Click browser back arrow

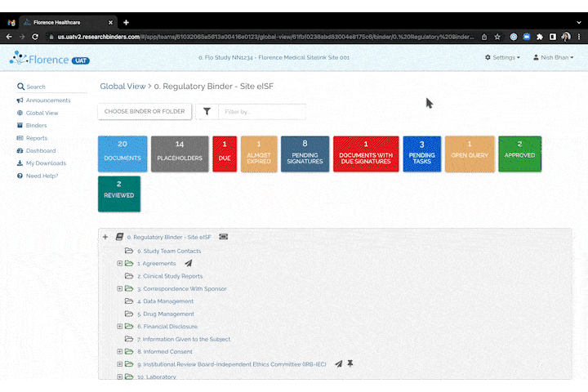coord(9,37)
